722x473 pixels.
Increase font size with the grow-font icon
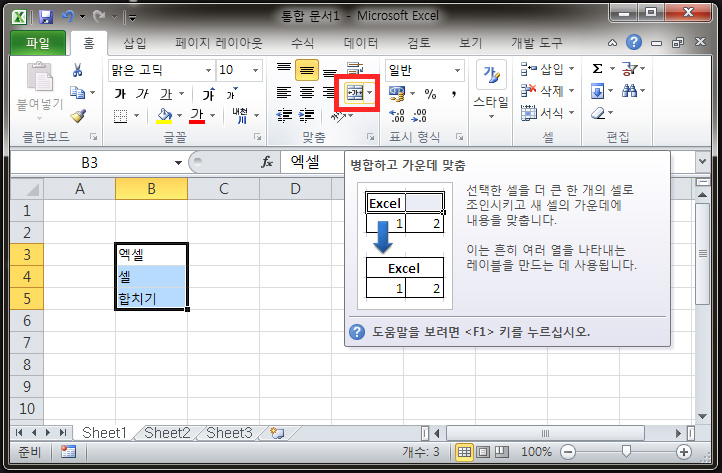[209, 94]
